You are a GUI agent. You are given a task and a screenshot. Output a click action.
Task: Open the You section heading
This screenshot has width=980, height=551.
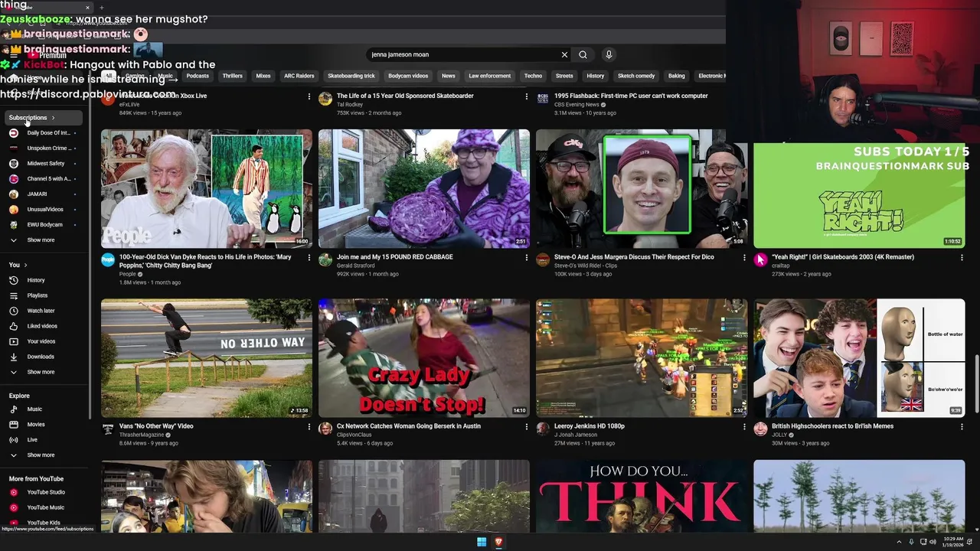[x=18, y=265]
